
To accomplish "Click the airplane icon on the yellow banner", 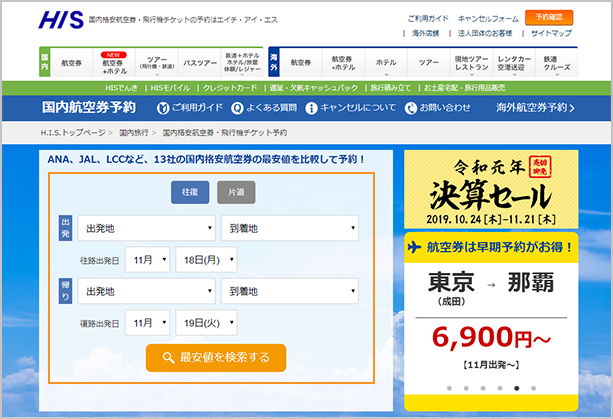I will (415, 247).
